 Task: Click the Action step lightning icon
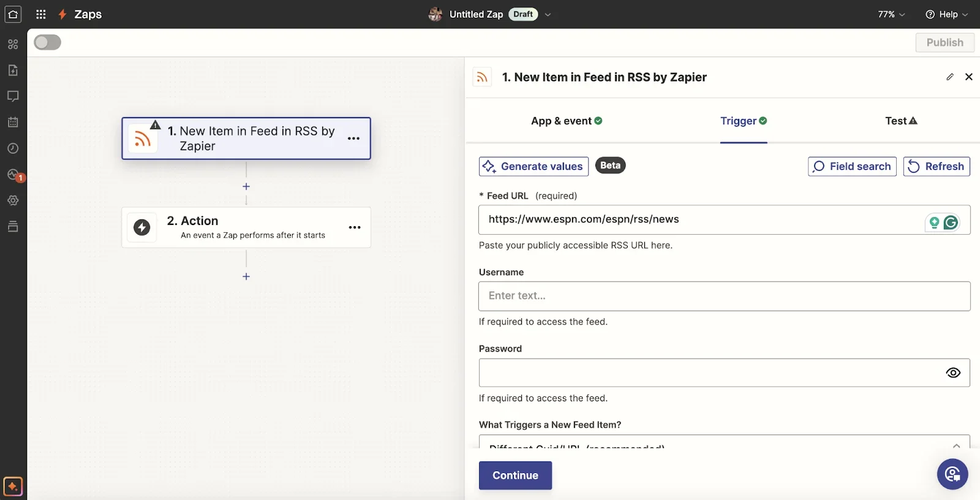pyautogui.click(x=142, y=227)
